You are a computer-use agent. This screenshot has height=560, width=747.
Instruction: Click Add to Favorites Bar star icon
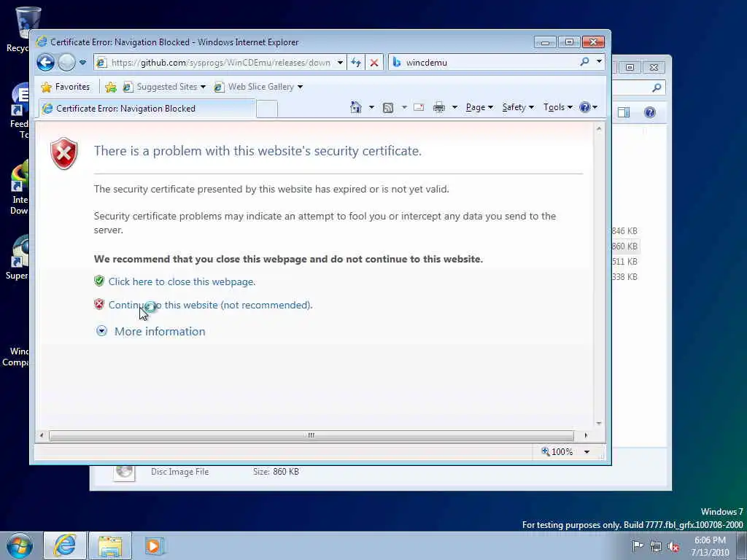(111, 87)
